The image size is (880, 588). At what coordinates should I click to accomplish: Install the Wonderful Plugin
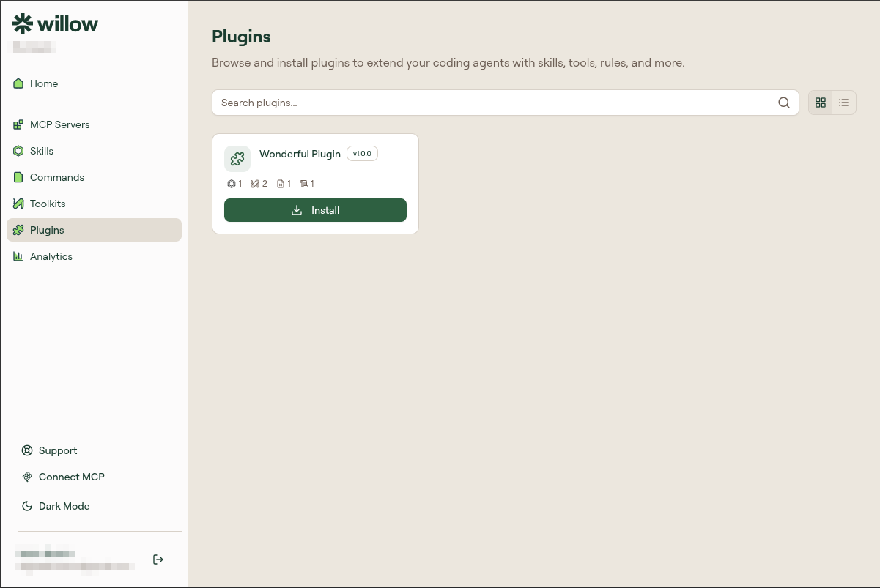pos(315,210)
